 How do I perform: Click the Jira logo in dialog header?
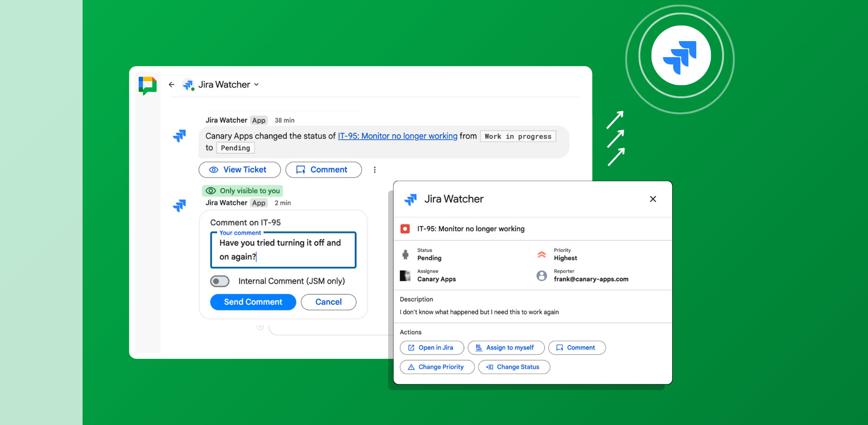coord(411,199)
